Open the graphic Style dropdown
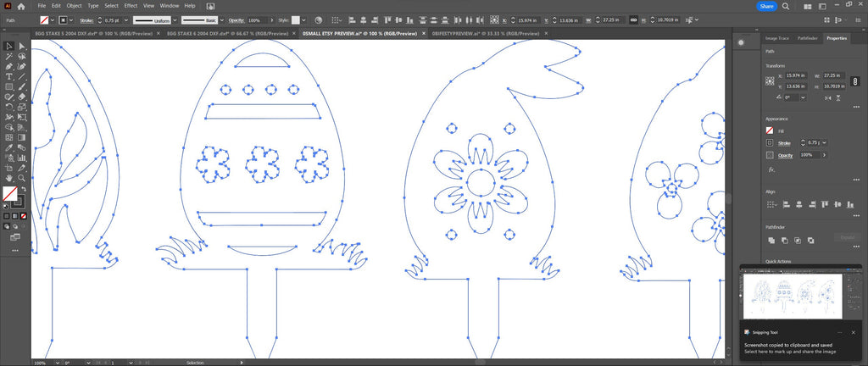 coord(304,19)
